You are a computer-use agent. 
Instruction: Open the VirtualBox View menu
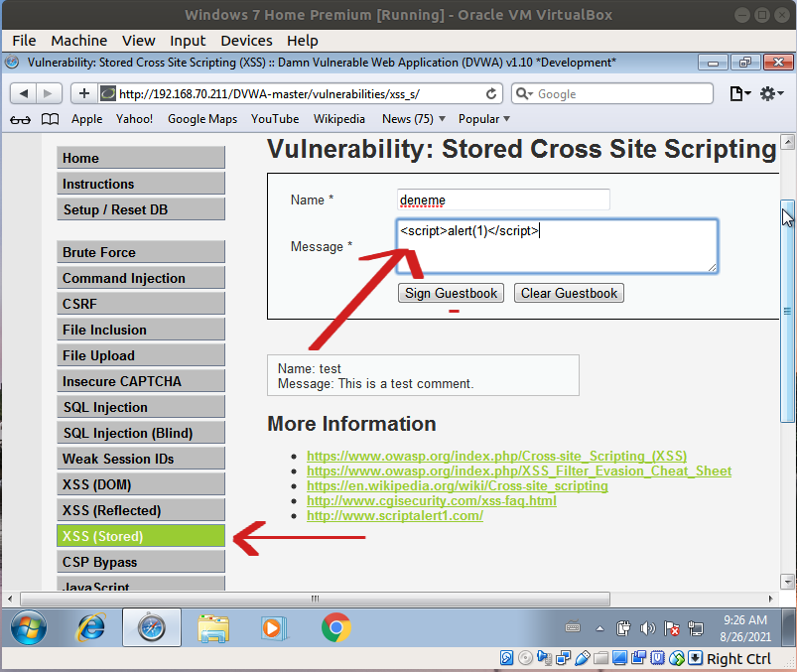[138, 41]
